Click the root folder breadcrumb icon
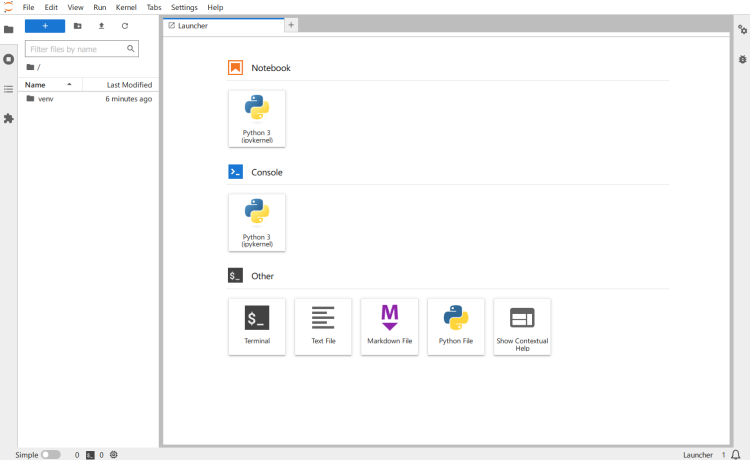Image resolution: width=750 pixels, height=460 pixels. click(30, 67)
